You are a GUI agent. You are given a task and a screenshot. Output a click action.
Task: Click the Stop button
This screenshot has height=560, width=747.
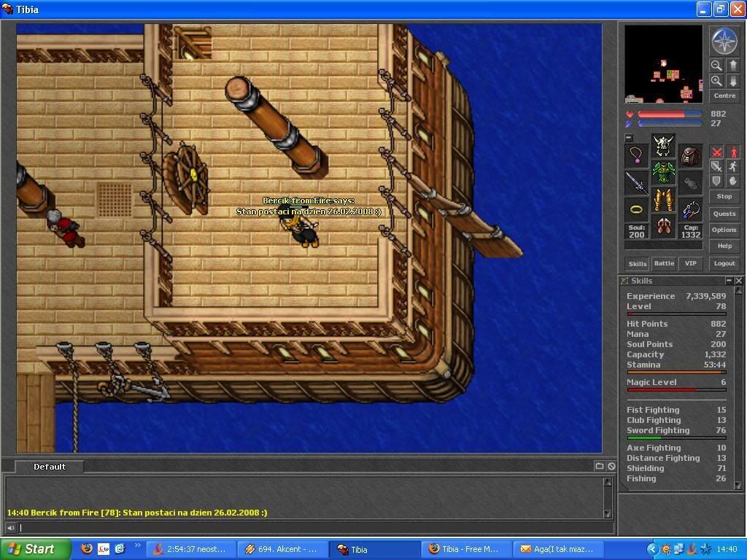724,196
